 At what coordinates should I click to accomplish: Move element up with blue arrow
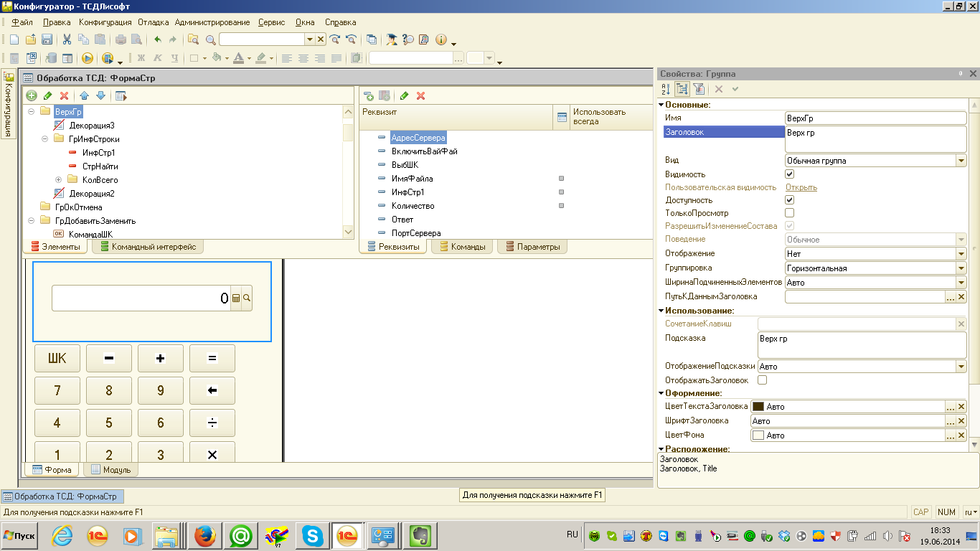84,95
